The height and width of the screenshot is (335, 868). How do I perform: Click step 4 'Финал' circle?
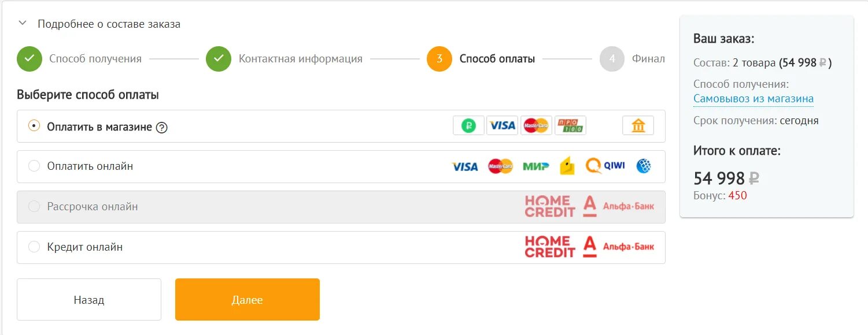pyautogui.click(x=612, y=59)
